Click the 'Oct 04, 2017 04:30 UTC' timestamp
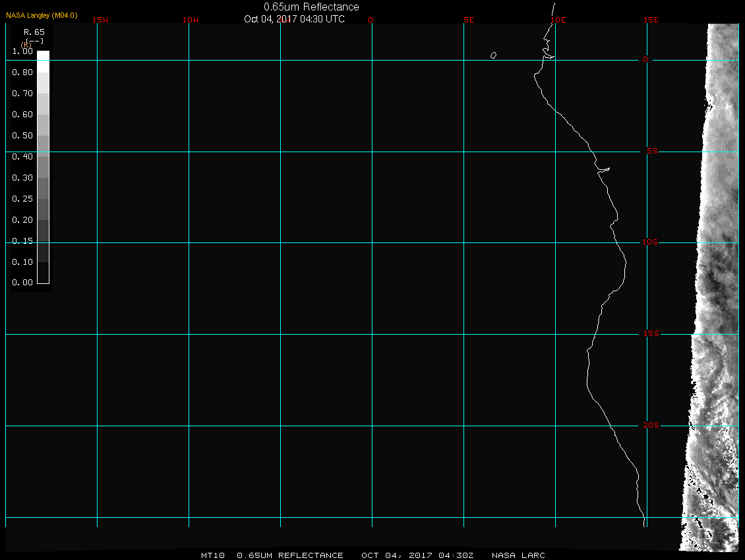745x560 pixels. tap(294, 19)
